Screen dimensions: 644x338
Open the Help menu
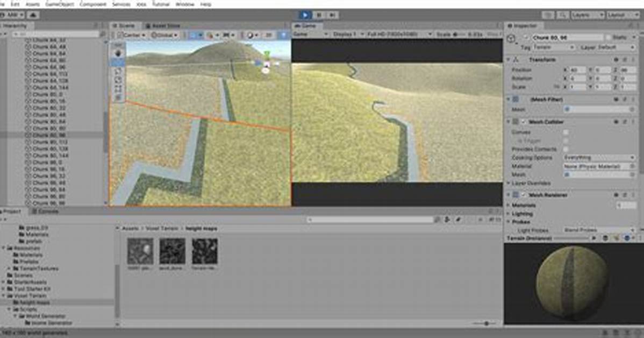coord(206,4)
